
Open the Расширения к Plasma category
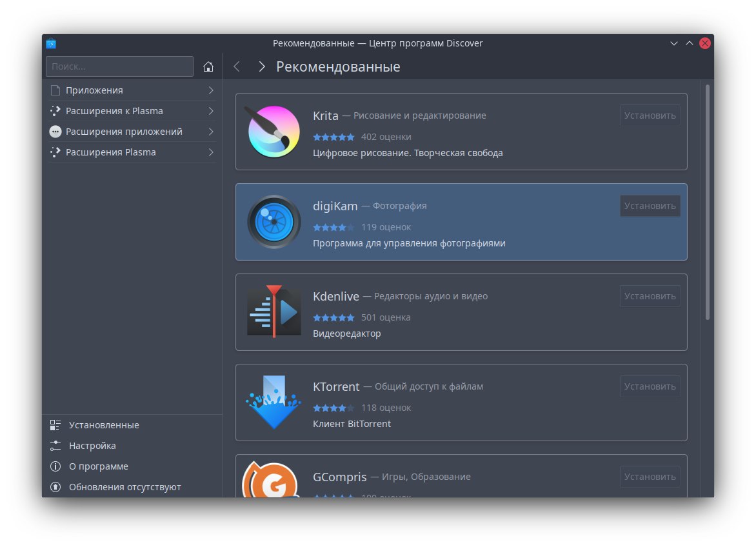point(132,111)
